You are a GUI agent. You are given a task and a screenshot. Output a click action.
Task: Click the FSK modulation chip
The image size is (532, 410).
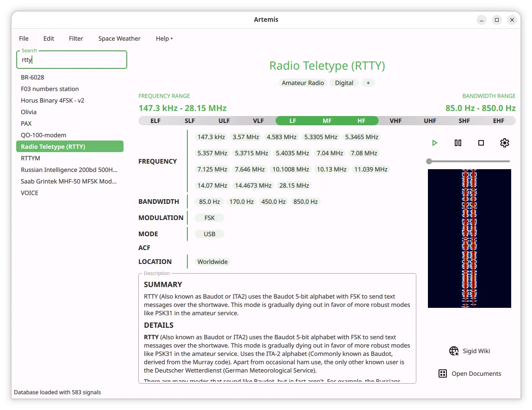pos(210,218)
